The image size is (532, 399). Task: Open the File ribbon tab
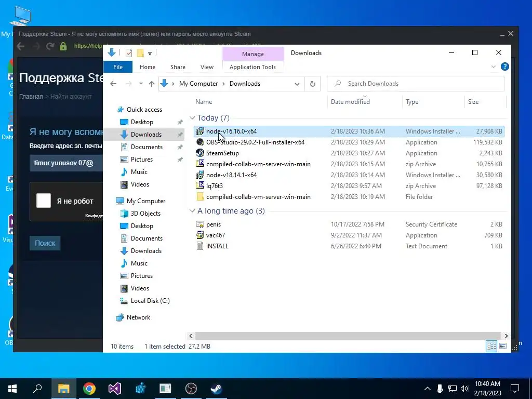[x=118, y=67]
